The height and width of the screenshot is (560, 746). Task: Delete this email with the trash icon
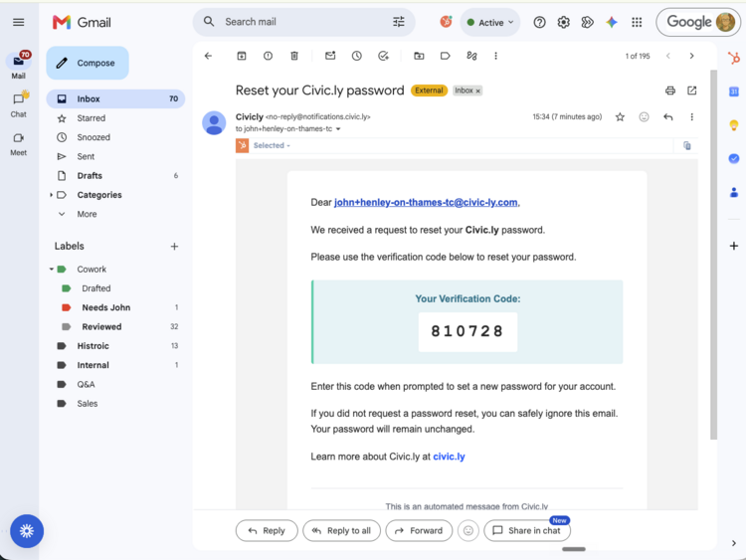294,56
